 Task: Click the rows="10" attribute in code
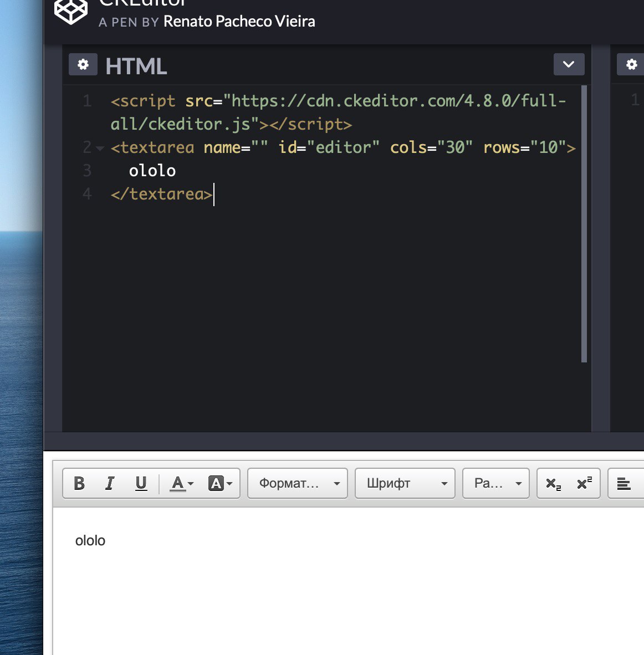click(x=525, y=147)
